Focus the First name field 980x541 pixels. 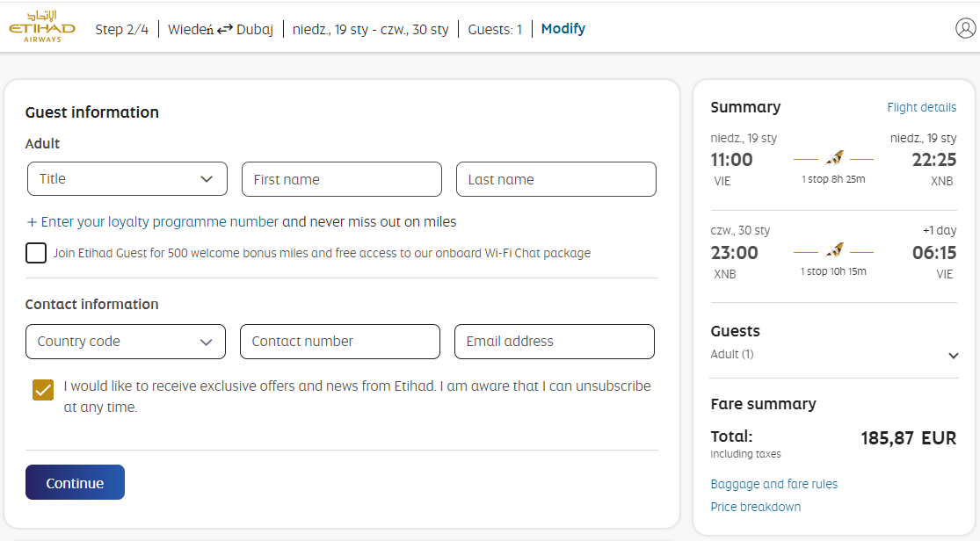(342, 179)
